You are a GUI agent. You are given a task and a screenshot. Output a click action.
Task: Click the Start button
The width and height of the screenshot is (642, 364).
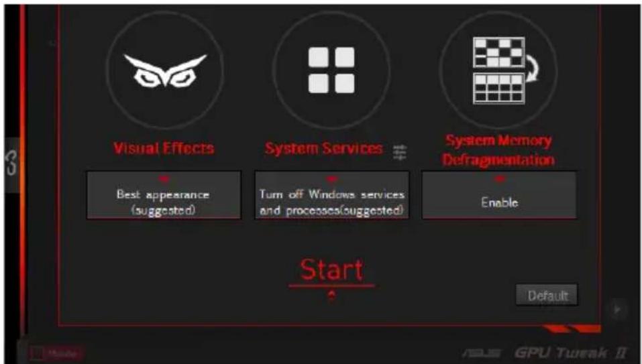331,270
